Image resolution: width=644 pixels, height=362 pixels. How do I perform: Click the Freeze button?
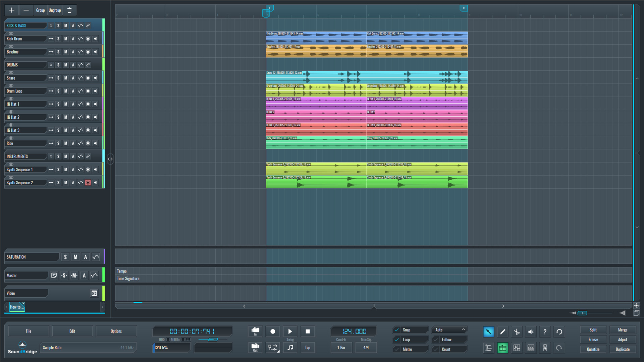[593, 340]
